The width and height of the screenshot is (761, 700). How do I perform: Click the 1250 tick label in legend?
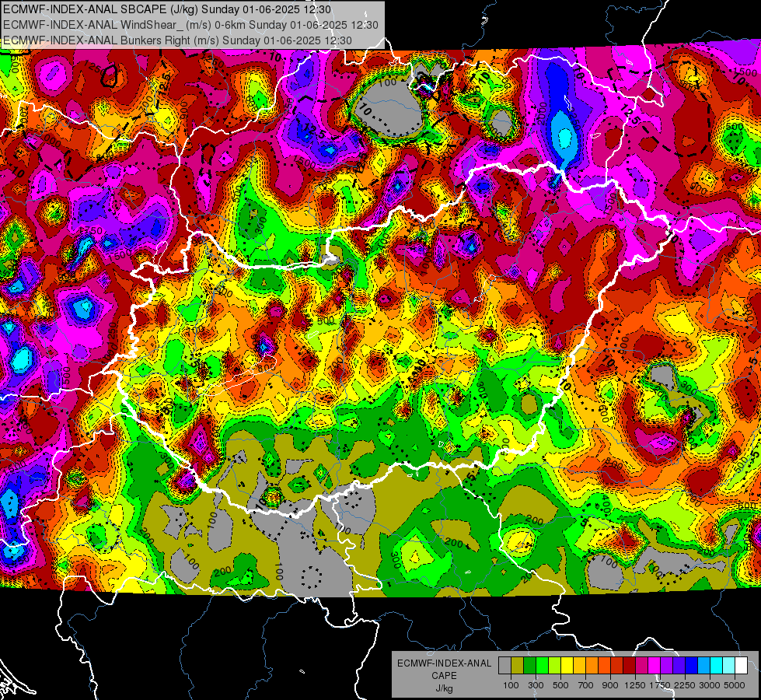635,685
